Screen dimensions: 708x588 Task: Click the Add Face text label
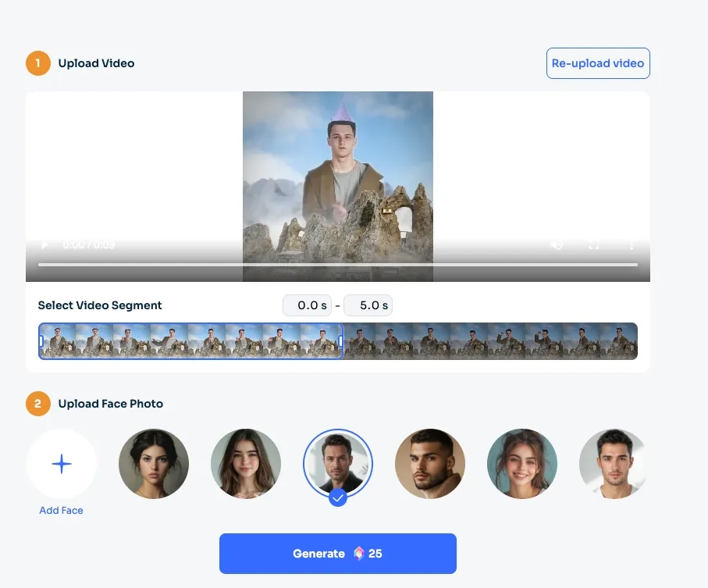point(61,510)
